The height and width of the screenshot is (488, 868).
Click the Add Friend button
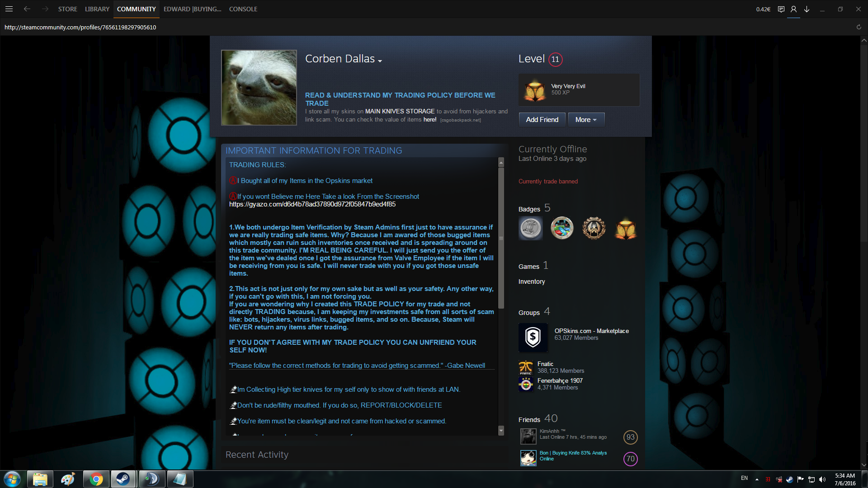point(542,120)
